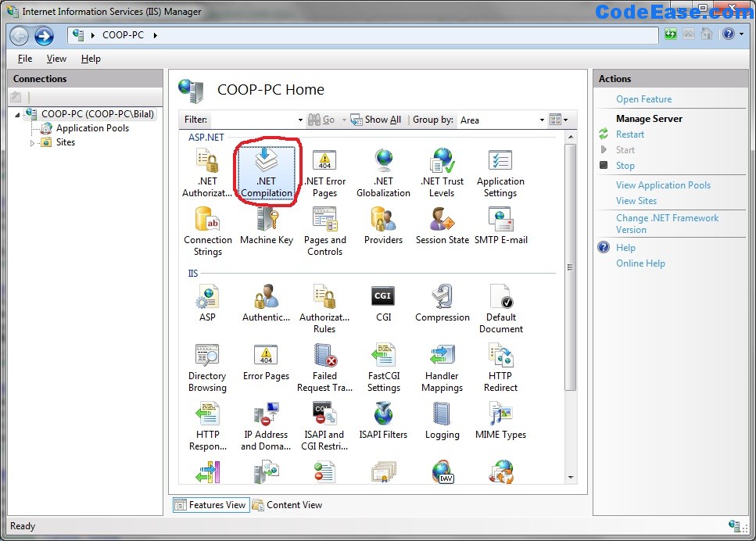This screenshot has width=756, height=541.
Task: Open ISAPI Filters feature
Action: click(383, 421)
